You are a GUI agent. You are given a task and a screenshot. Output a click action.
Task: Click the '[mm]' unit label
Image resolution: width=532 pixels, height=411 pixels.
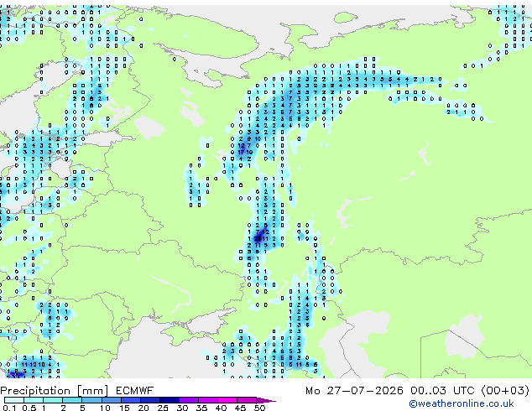(93, 391)
